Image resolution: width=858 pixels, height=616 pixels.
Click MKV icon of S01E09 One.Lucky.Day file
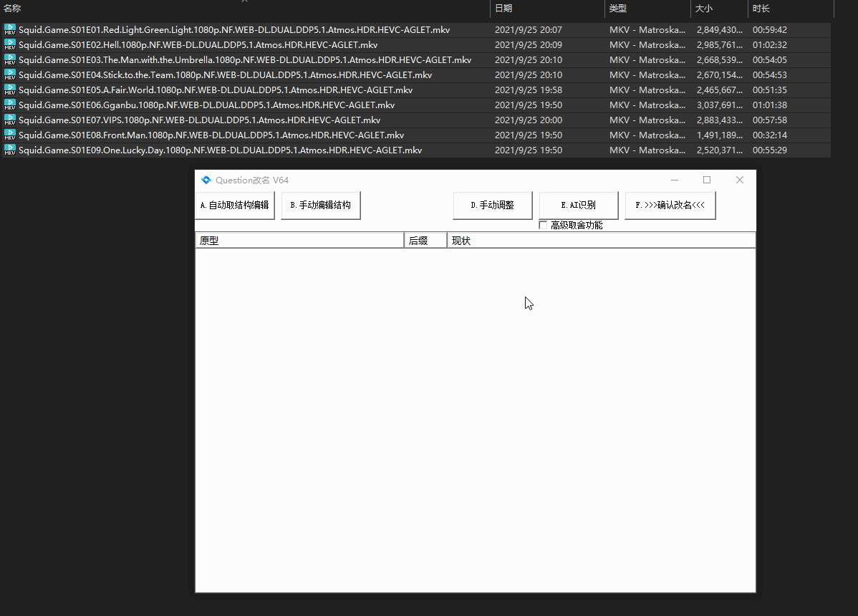10,150
